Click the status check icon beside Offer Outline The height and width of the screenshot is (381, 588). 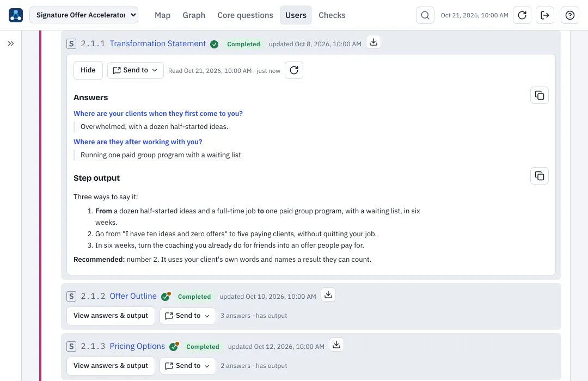(166, 296)
